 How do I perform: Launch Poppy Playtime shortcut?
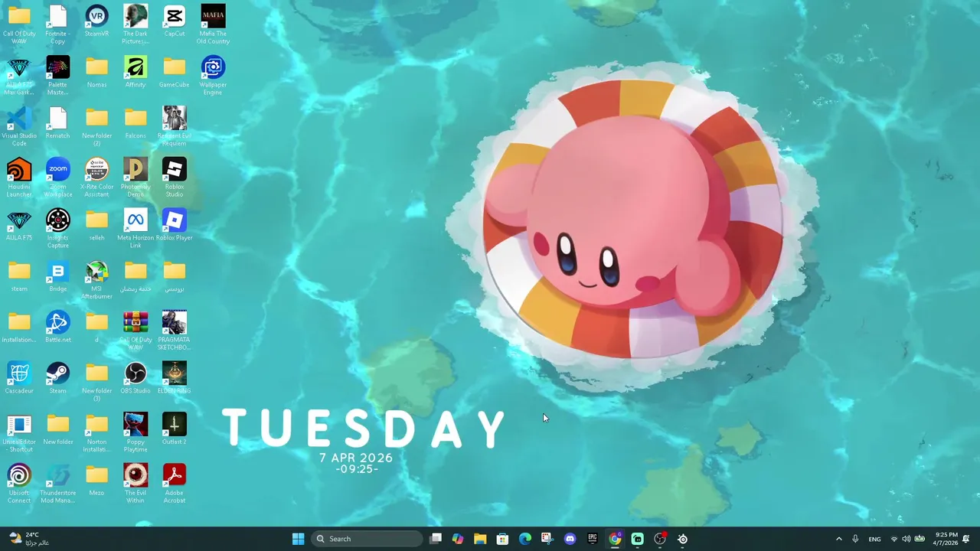click(x=136, y=434)
